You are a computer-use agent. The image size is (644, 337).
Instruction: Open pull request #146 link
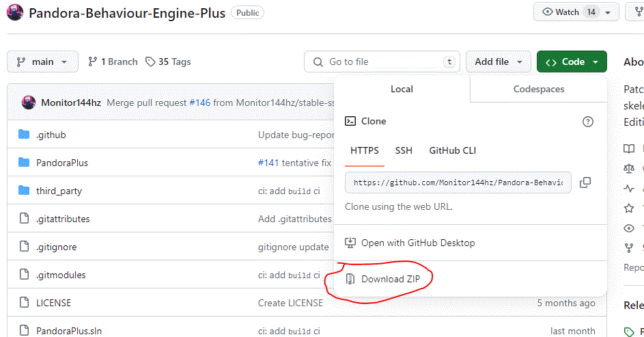199,103
